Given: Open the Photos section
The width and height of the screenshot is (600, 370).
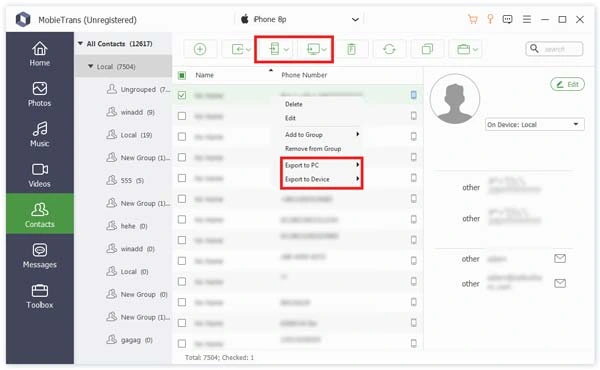Looking at the screenshot, I should coord(40,94).
